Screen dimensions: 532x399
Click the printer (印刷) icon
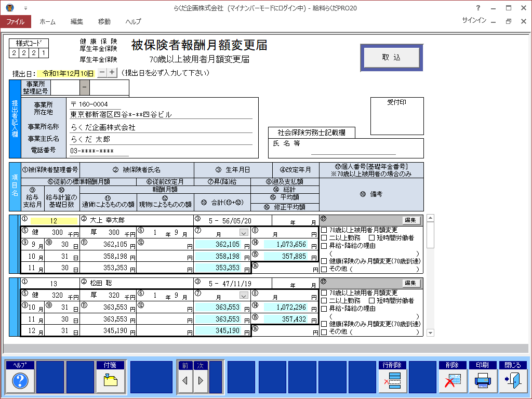click(x=483, y=381)
